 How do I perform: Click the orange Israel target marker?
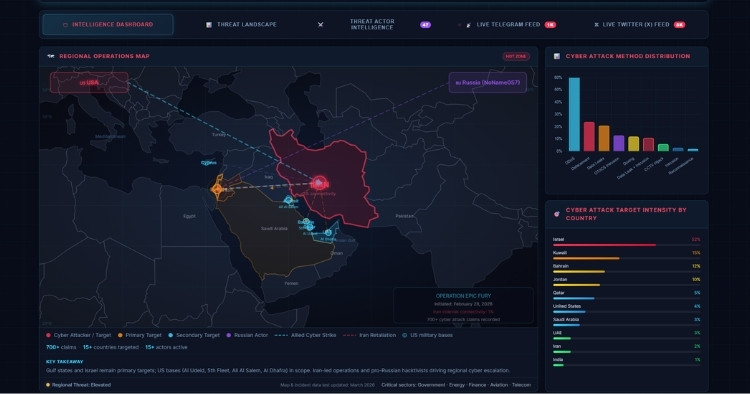218,189
